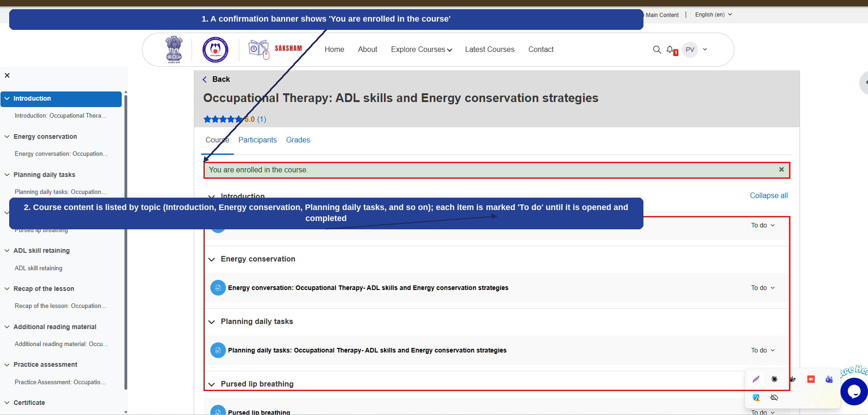Select ADL skill retaining sidebar sub-item
Viewport: 868px width, 415px height.
39,268
